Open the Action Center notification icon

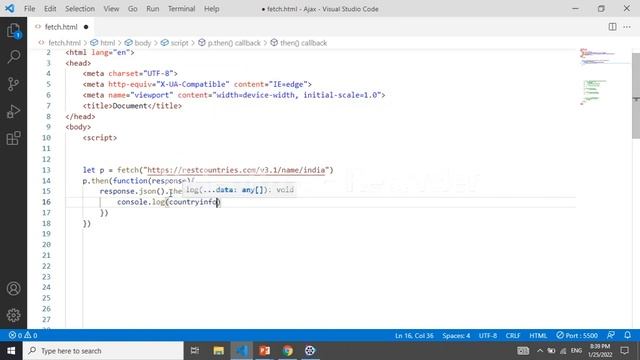click(x=624, y=351)
